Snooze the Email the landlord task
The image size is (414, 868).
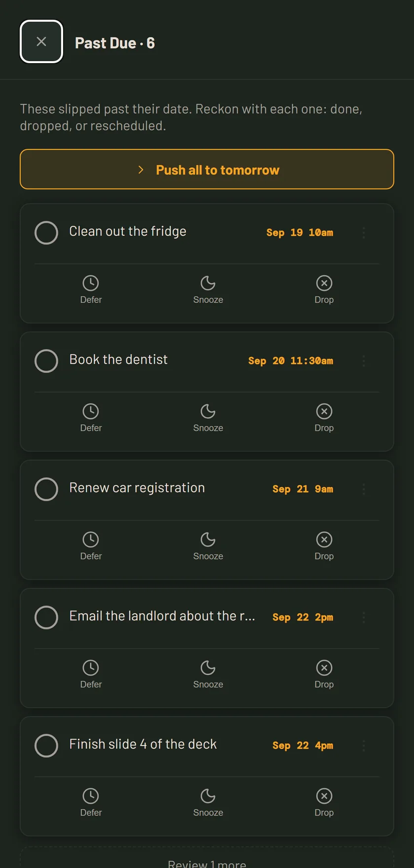pyautogui.click(x=208, y=675)
